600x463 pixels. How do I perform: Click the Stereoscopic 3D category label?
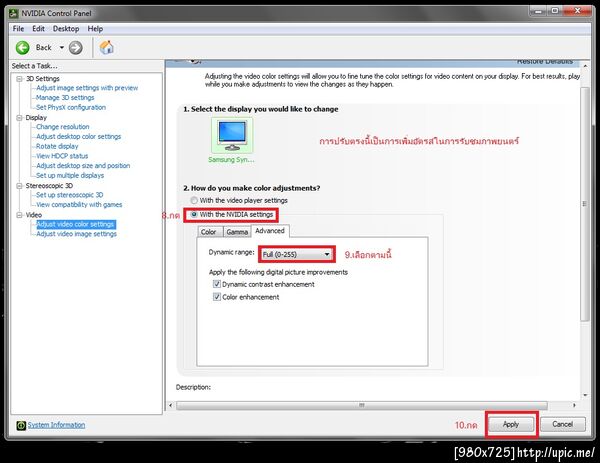click(49, 186)
